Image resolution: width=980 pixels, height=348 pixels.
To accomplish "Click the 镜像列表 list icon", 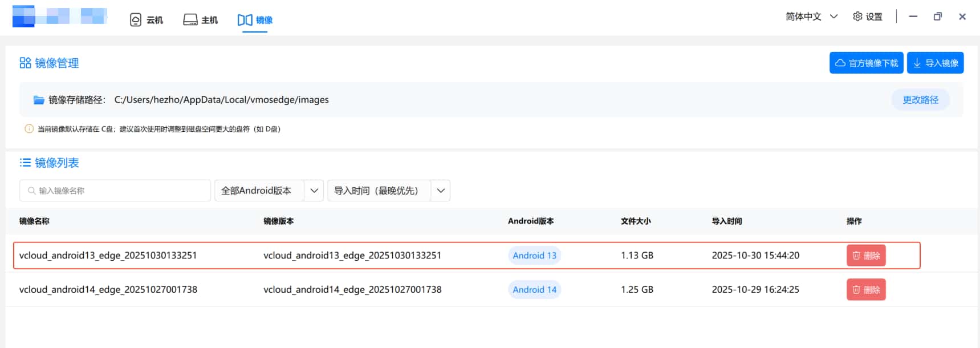I will pos(25,163).
